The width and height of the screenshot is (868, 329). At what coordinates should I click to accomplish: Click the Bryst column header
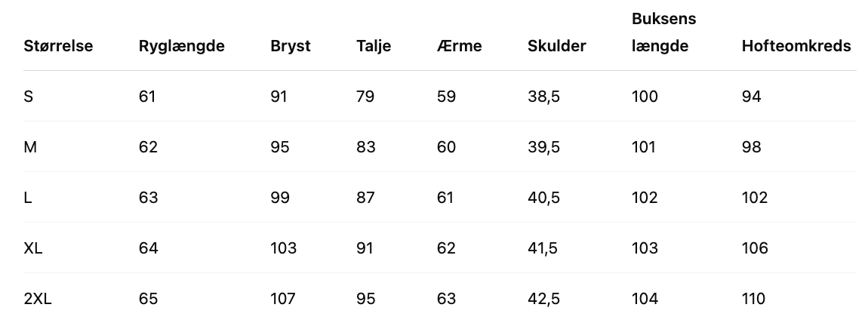[x=290, y=46]
